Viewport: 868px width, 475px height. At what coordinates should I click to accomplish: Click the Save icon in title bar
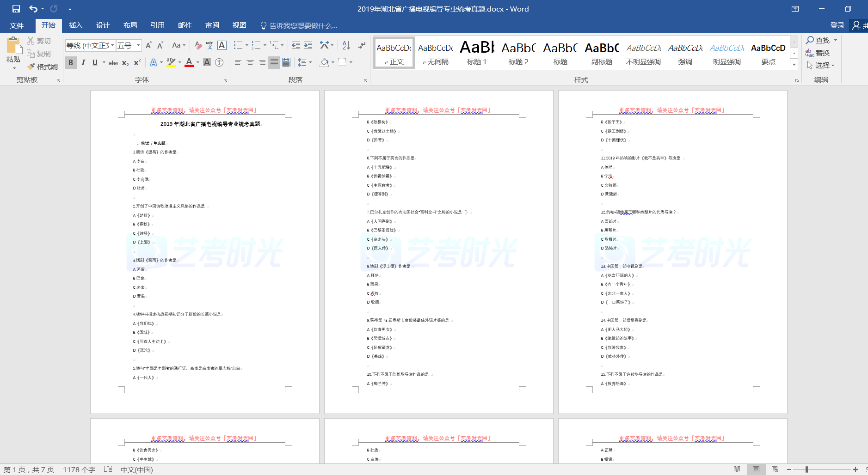16,9
